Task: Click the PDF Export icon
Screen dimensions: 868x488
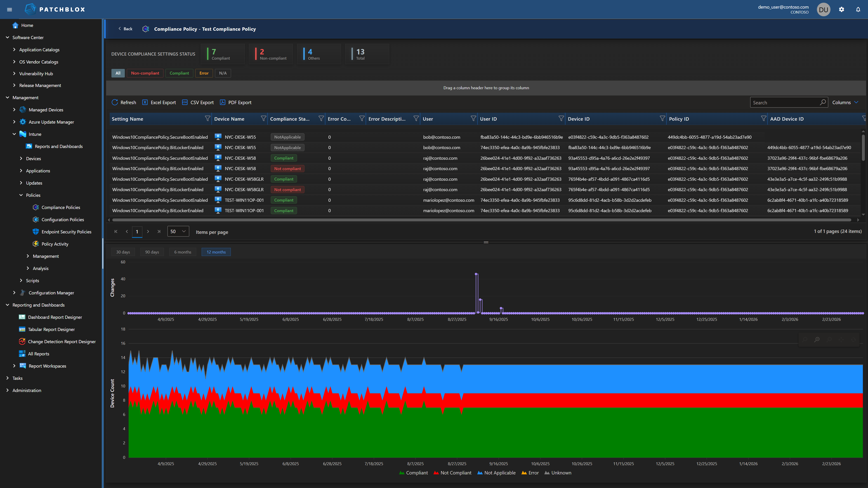Action: click(x=222, y=102)
